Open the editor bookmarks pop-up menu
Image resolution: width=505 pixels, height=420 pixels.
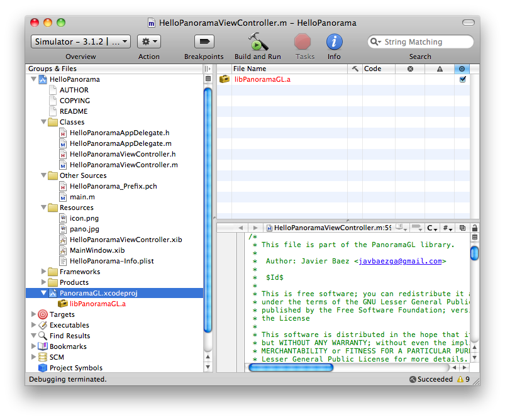point(401,228)
